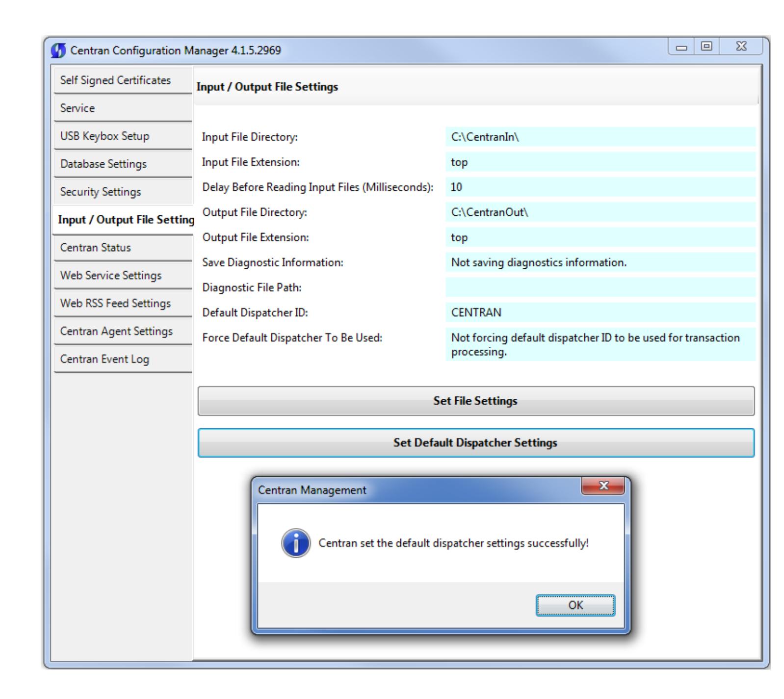
Task: View the Centran Event Log tab
Action: click(x=123, y=360)
